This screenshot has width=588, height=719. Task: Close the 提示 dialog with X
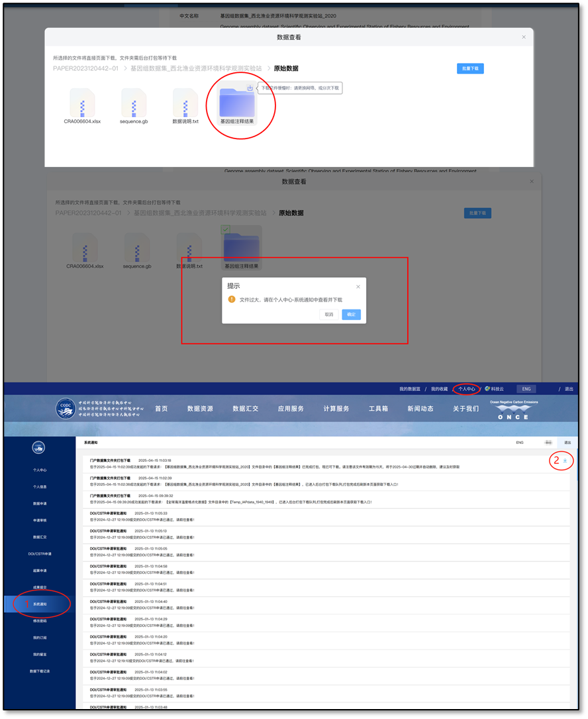(x=358, y=287)
